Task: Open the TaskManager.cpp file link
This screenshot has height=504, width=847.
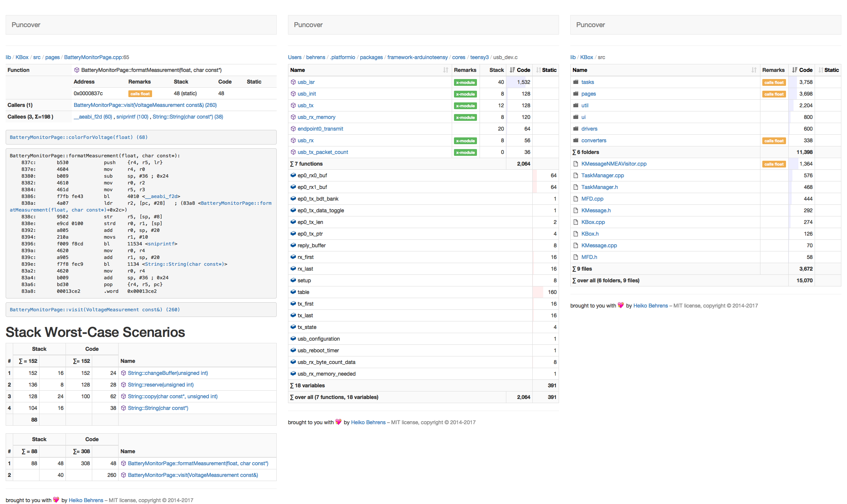Action: (x=602, y=175)
